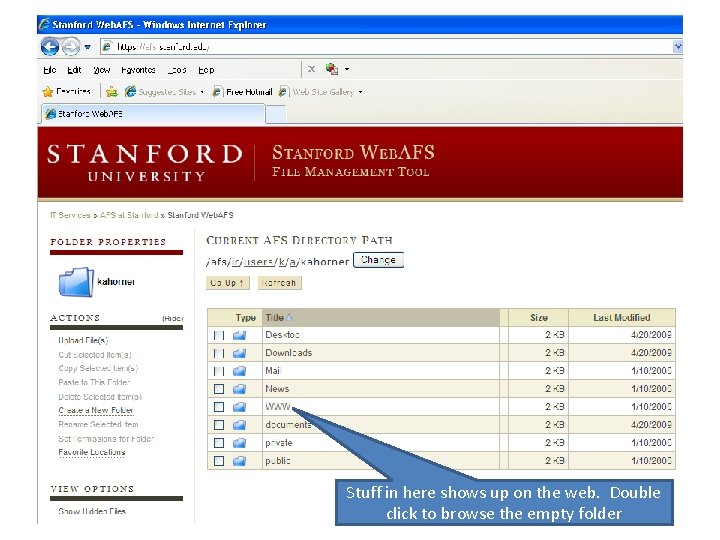
Task: Sort by Last Modified column header
Action: [622, 317]
